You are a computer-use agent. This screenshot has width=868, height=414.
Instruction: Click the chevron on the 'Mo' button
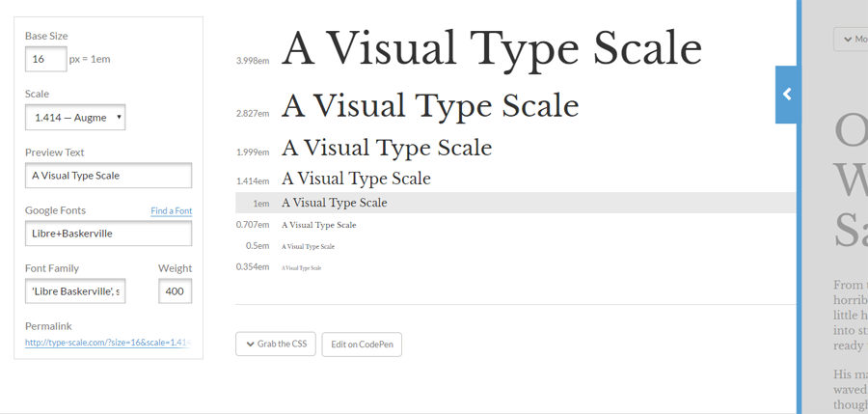848,40
